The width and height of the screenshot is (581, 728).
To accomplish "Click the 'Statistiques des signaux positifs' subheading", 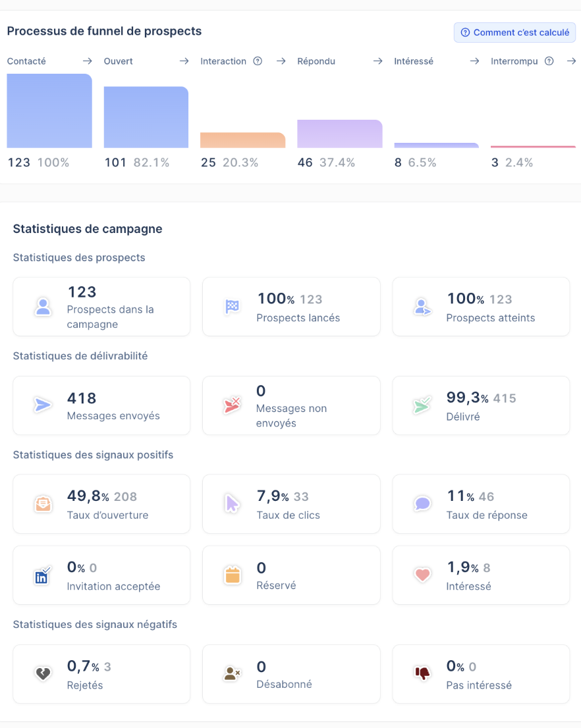I will 93,455.
